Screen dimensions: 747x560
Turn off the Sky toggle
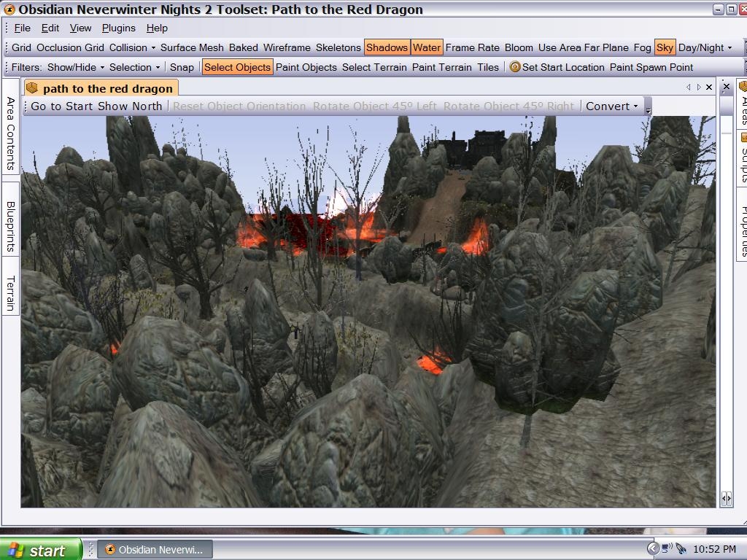(665, 47)
